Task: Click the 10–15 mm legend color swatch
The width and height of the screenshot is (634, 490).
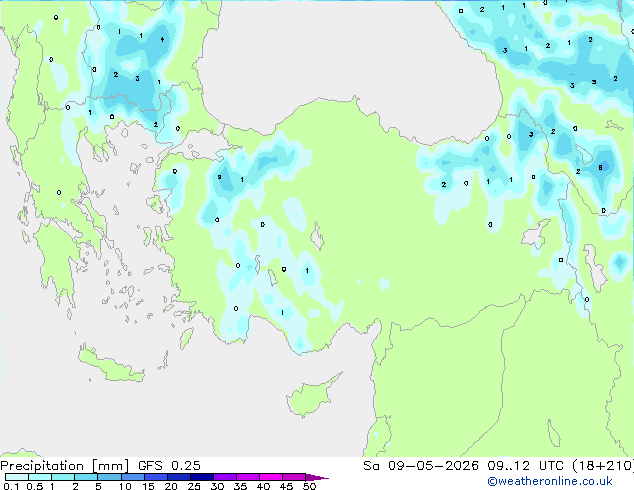Action: coord(132,477)
